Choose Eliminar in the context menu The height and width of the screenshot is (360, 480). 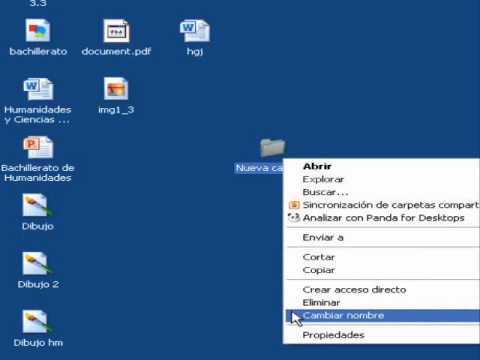pos(382,303)
